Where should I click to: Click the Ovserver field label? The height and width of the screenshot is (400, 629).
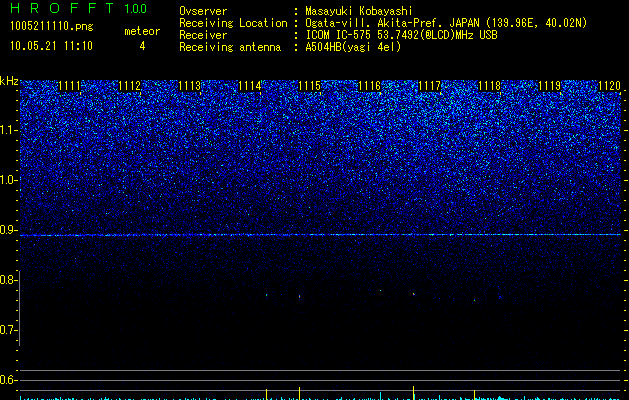(x=203, y=11)
